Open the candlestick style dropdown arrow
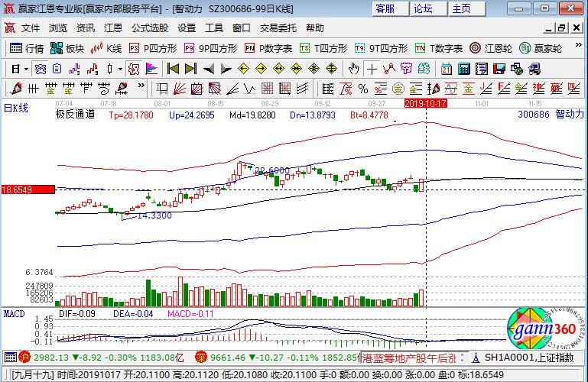Screen dimensions: 588x382 120,69
